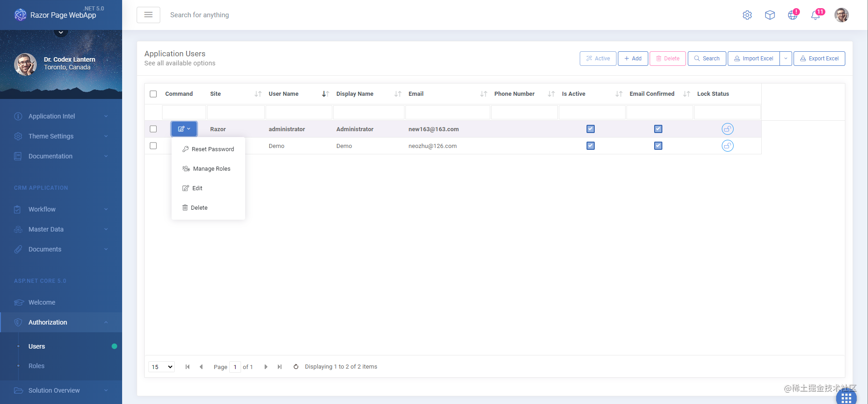Open the Import Excel dropdown arrow
The image size is (868, 404).
pyautogui.click(x=786, y=59)
